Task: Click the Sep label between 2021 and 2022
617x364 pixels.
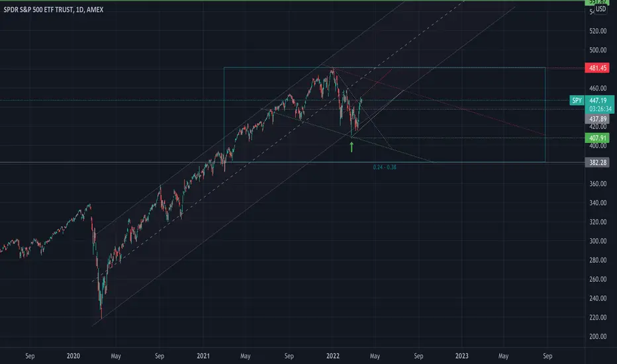Action: [289, 356]
